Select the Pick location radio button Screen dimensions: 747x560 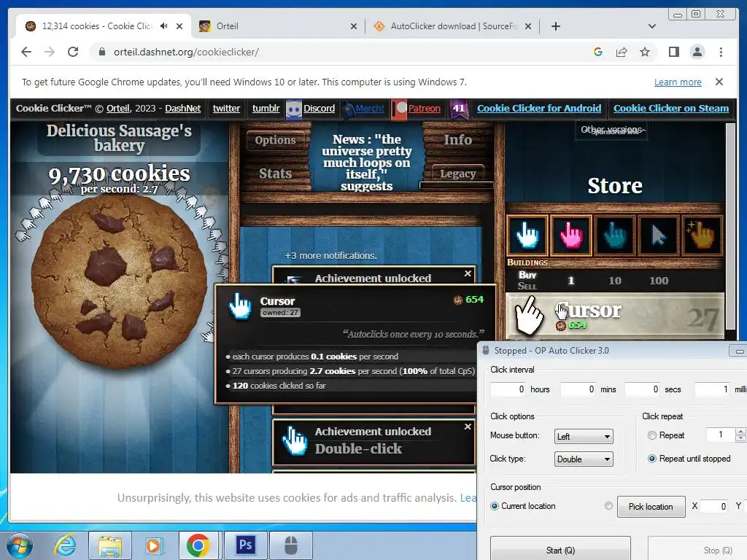[608, 506]
